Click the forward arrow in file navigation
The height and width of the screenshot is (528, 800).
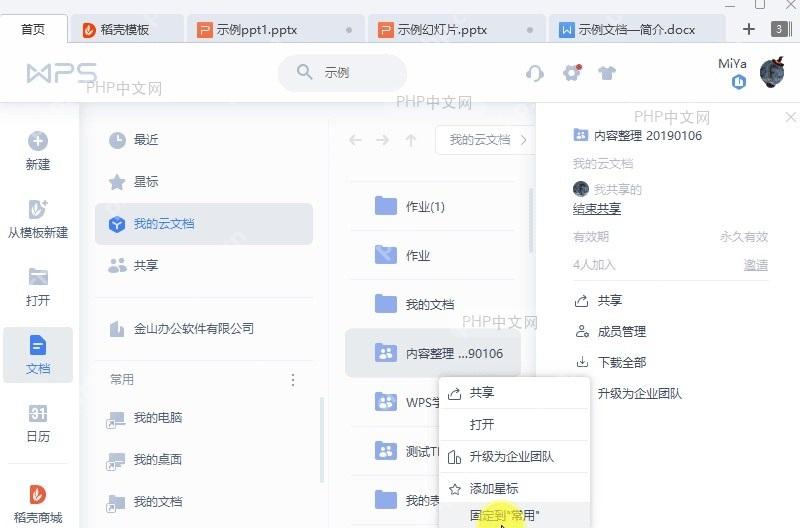point(383,140)
